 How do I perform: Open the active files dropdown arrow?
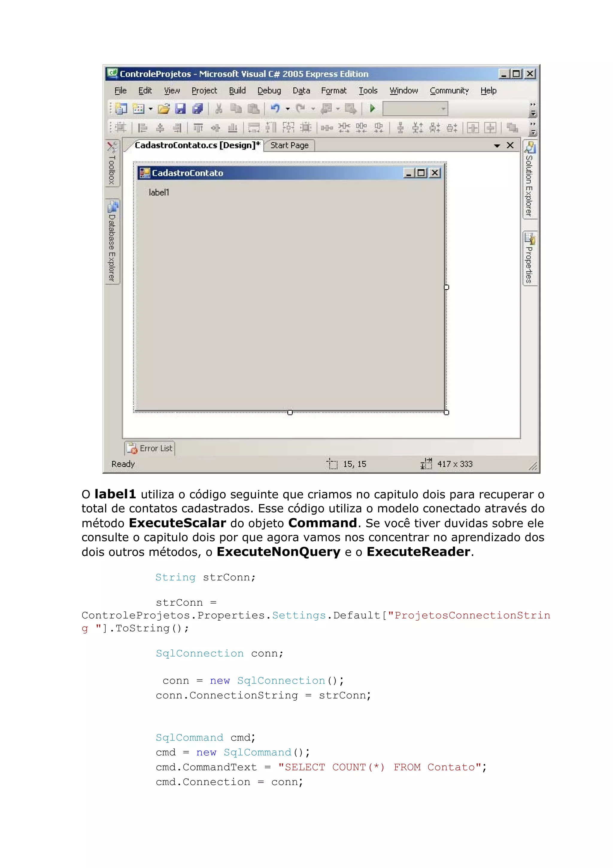click(497, 146)
